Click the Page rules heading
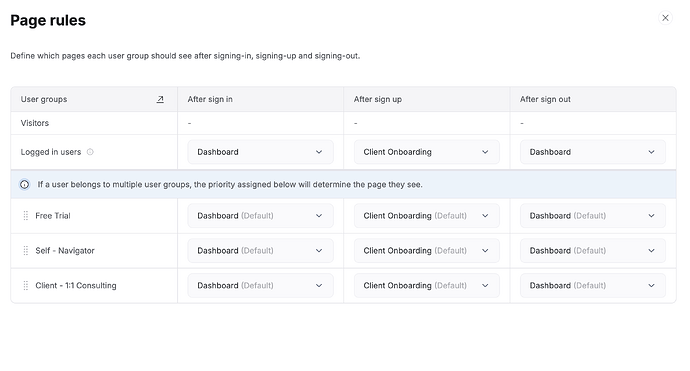The height and width of the screenshot is (371, 690). click(x=48, y=20)
